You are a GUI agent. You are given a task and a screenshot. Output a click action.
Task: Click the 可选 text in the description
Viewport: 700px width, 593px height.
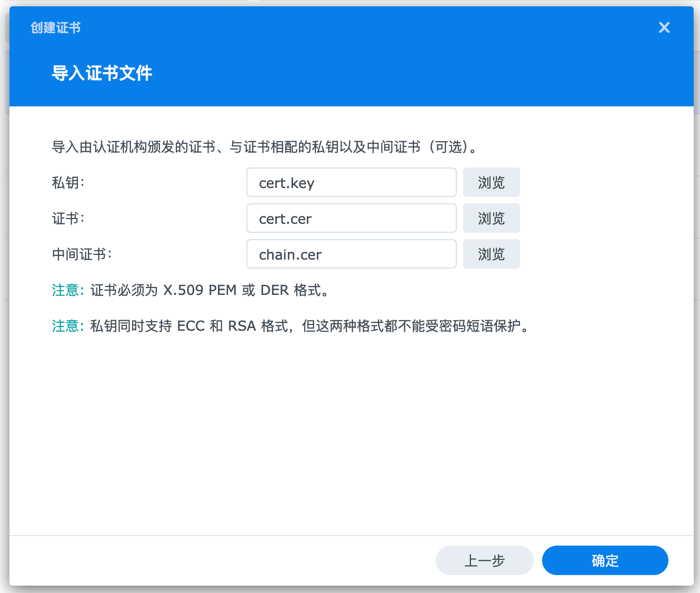point(448,147)
